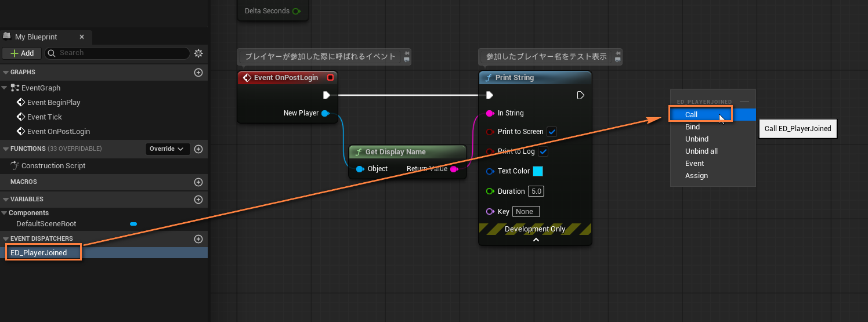Screen dimensions: 868x322
Task: Choose Unbind from dispatcher menu
Action: 713,139
